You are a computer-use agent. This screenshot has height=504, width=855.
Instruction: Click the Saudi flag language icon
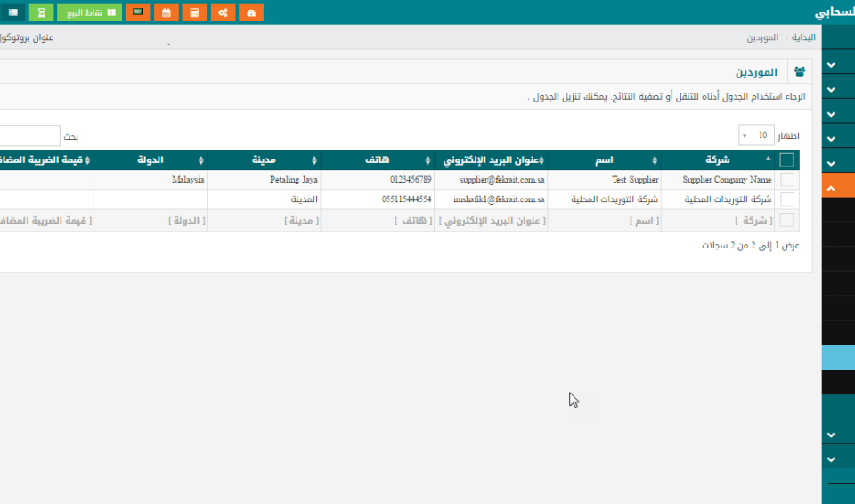pos(136,12)
